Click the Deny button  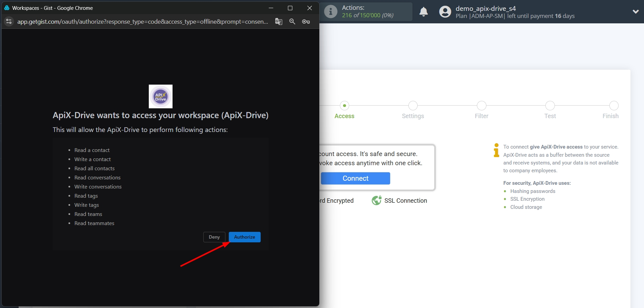[214, 237]
